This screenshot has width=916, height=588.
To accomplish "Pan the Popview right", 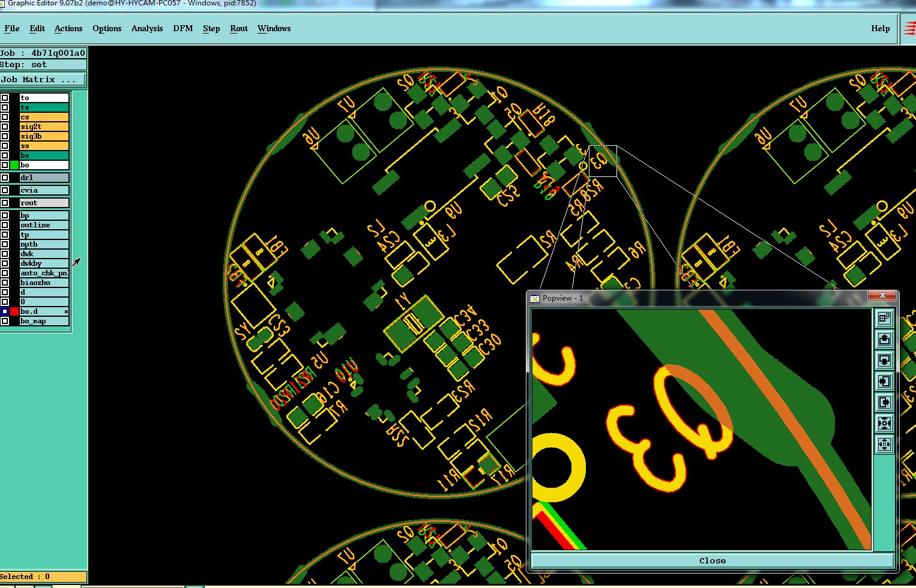I will point(884,403).
